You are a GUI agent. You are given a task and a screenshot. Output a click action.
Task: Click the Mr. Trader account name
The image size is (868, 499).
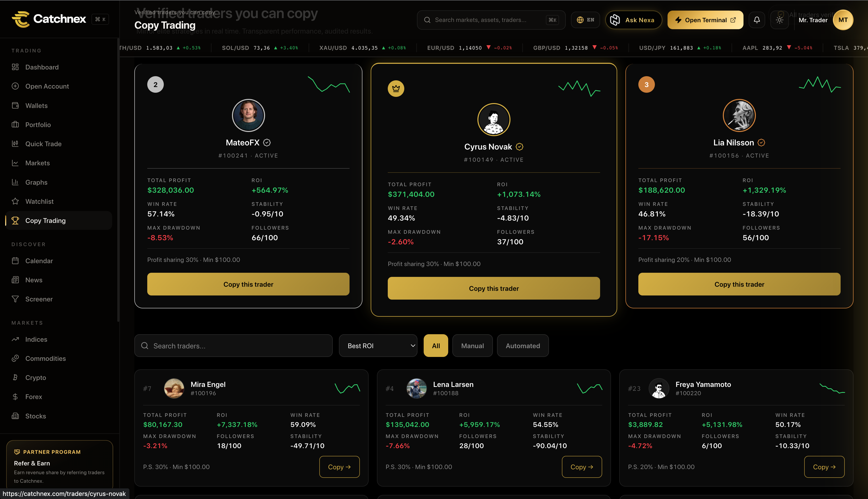coord(813,20)
